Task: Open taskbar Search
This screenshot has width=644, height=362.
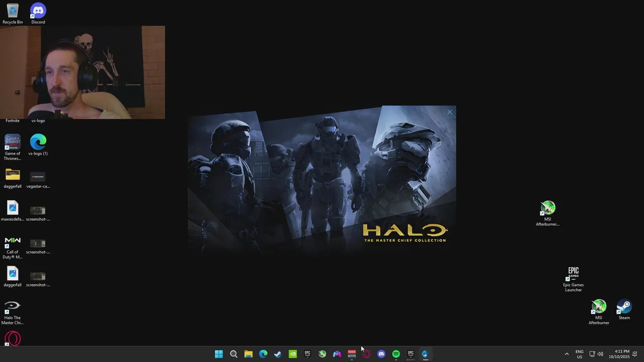Action: [233, 354]
